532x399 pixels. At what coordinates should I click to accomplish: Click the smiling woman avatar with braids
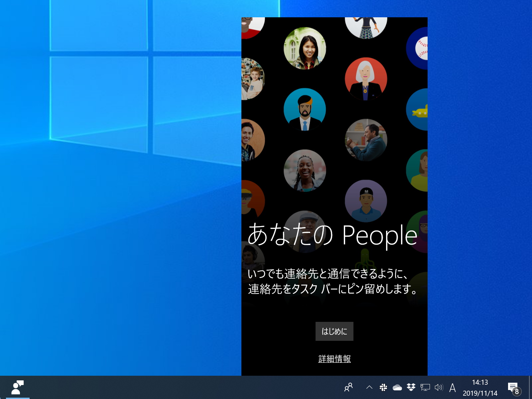click(304, 170)
